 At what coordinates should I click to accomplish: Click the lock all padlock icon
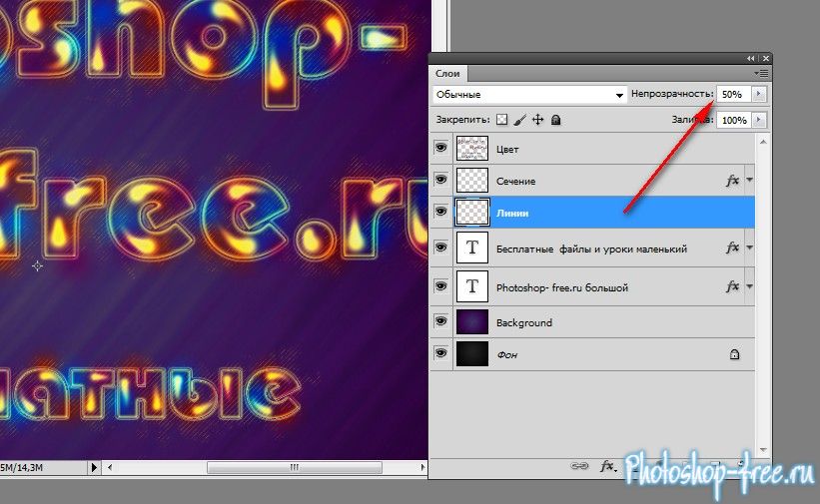555,120
